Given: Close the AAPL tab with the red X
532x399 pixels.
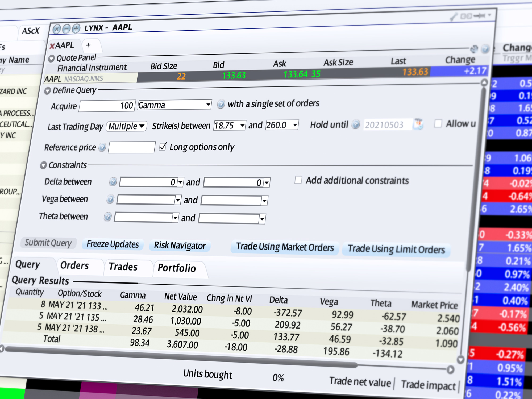Looking at the screenshot, I should 52,46.
